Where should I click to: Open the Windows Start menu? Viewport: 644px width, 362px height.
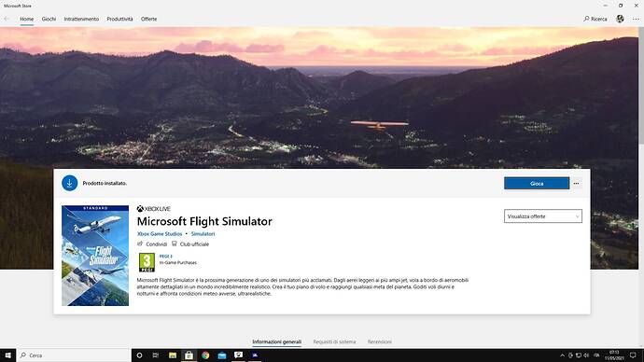(x=7, y=355)
